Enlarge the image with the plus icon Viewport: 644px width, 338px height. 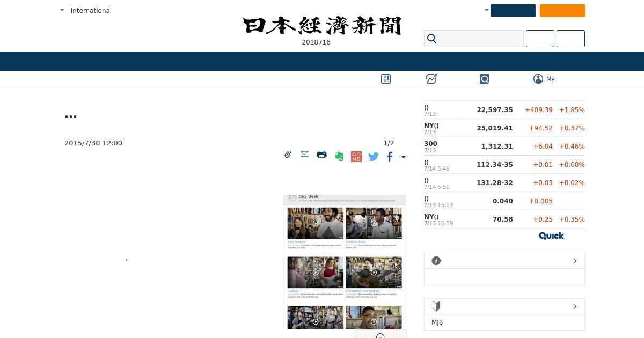[380, 336]
